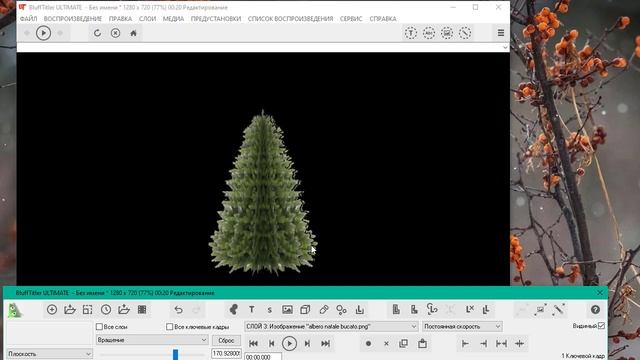This screenshot has height=360, width=640.
Task: Toggle the Видимый checkbox
Action: point(601,326)
